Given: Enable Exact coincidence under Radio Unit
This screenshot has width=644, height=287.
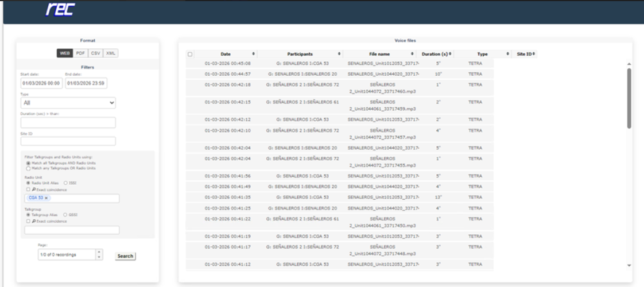Looking at the screenshot, I should tap(28, 189).
